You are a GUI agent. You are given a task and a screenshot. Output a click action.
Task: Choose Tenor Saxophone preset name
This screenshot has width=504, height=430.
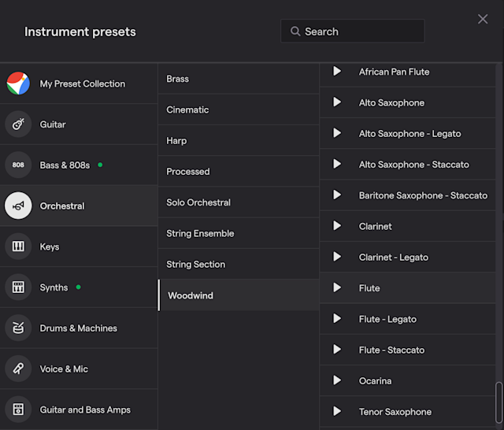pyautogui.click(x=395, y=412)
